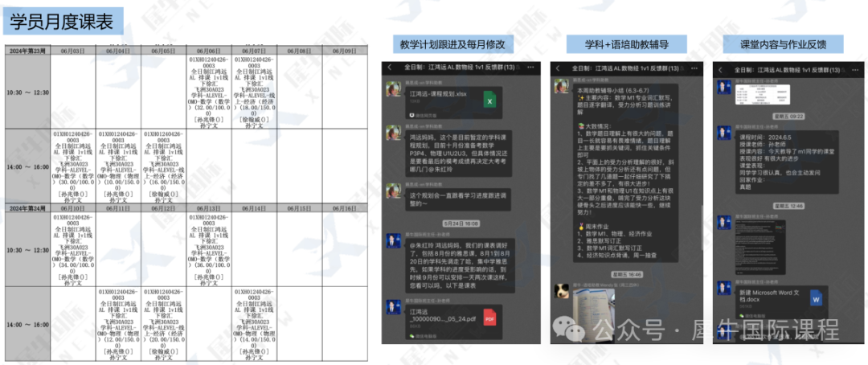Select the 课堂内容与作业反馈 heading label
Screen dimensions: 868x365
784,44
